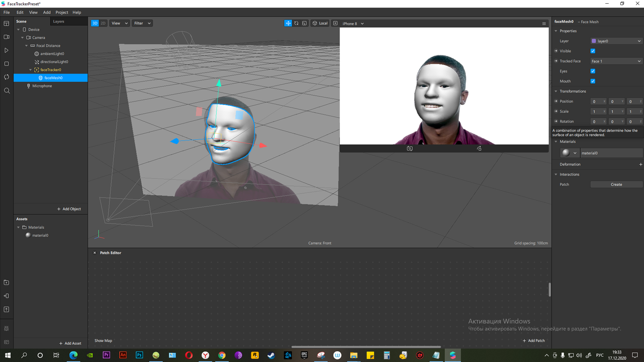Open the workspace layout icon in left sidebar
This screenshot has width=644, height=362.
[6, 24]
